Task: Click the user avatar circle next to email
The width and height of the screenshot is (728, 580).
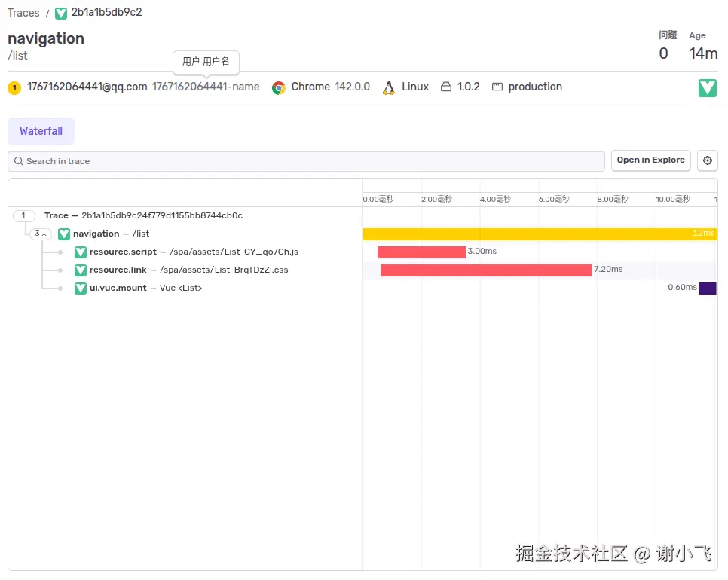Action: pos(14,87)
